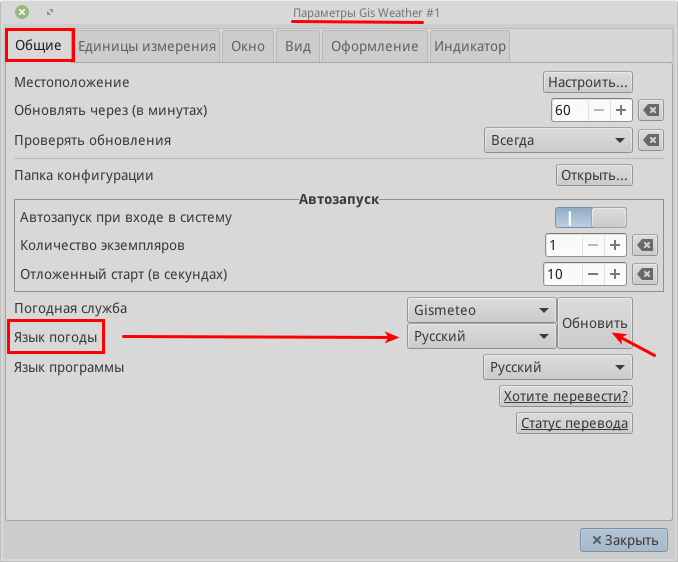Reset the update interval with its clear icon
This screenshot has width=678, height=562.
(651, 110)
